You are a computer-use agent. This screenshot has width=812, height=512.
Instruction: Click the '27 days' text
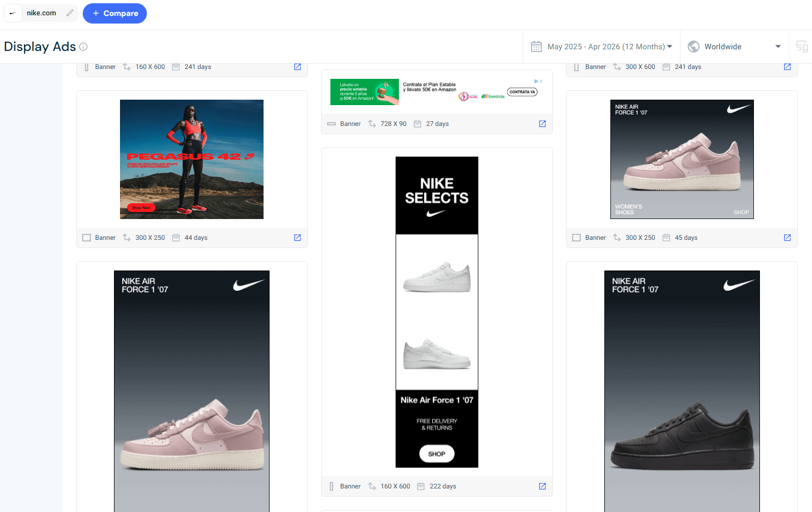[x=437, y=124]
